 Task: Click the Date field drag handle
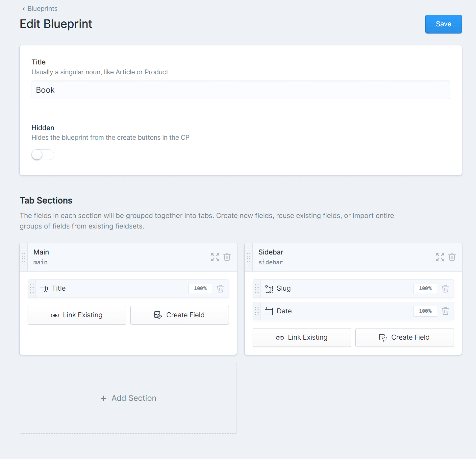257,311
